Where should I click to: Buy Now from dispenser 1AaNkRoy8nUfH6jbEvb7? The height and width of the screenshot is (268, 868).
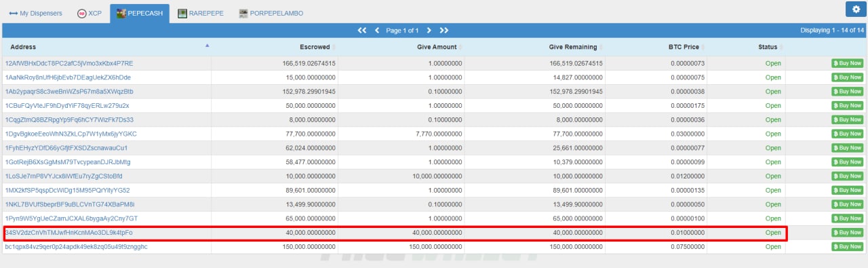click(848, 77)
